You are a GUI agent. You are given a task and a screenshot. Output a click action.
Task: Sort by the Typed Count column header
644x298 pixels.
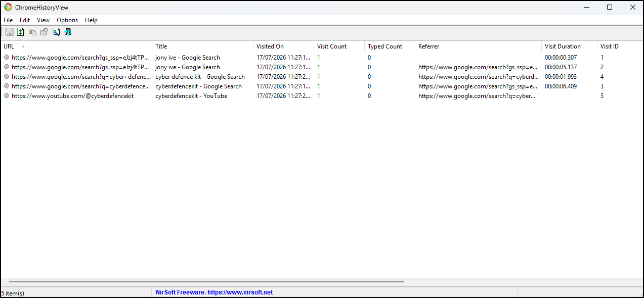click(x=390, y=46)
